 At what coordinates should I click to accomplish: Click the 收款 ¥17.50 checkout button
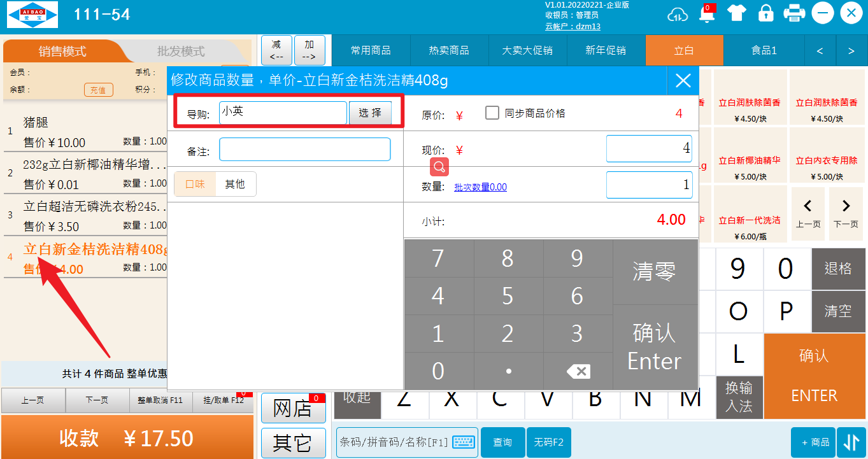pyautogui.click(x=126, y=438)
